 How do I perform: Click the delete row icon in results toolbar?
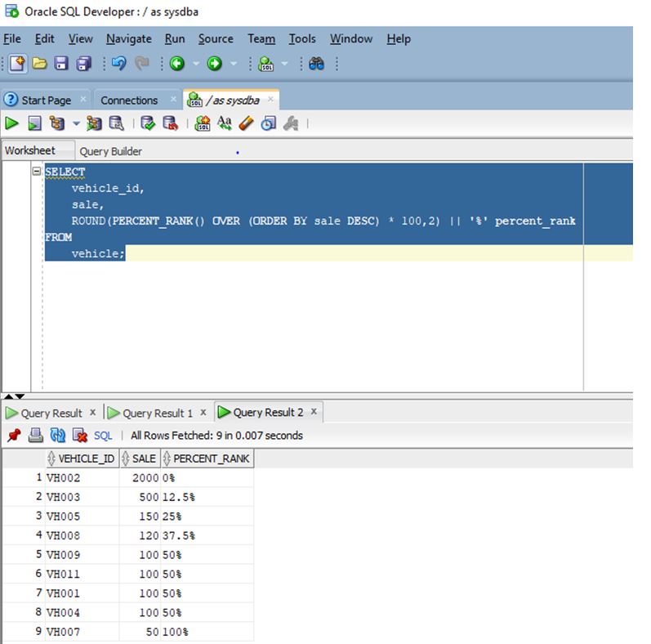[80, 436]
